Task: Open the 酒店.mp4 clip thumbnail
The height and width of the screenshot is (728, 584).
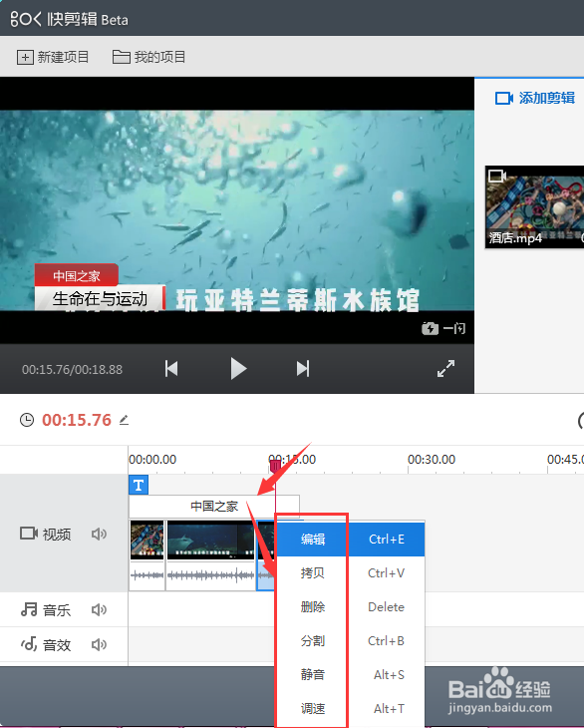Action: [534, 206]
